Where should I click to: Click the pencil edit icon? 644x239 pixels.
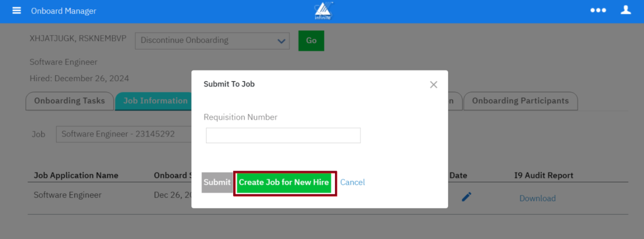click(x=466, y=197)
